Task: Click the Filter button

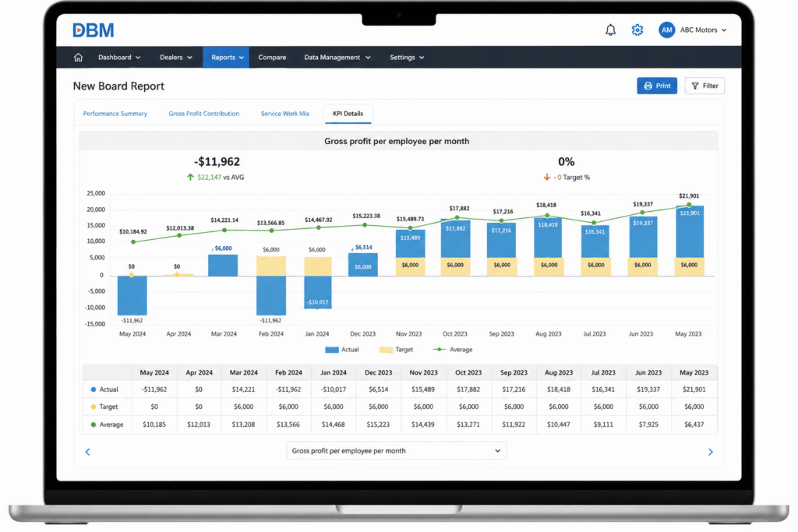Action: (x=704, y=86)
